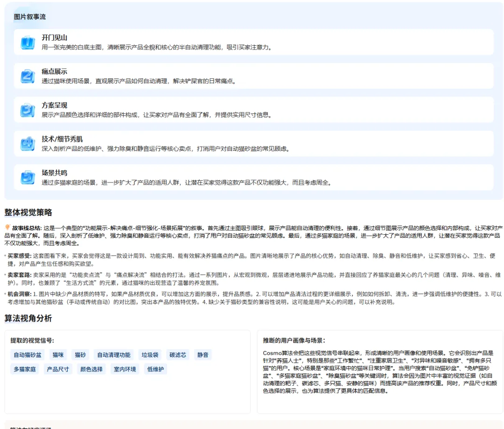The image size is (504, 429).
Task: Click the description under 开门见山
Action: pyautogui.click(x=157, y=48)
